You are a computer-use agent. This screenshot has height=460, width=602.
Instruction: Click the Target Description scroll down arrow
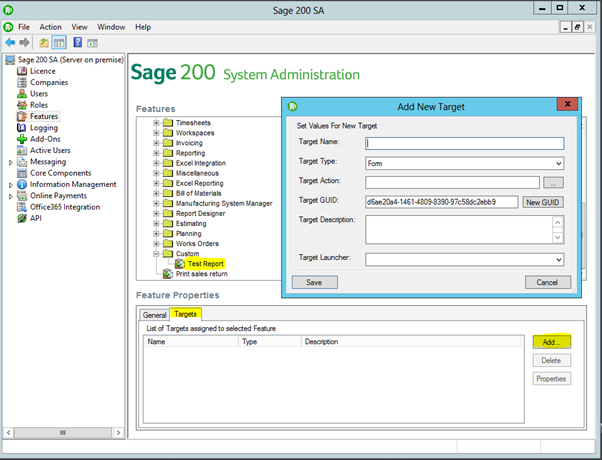558,238
